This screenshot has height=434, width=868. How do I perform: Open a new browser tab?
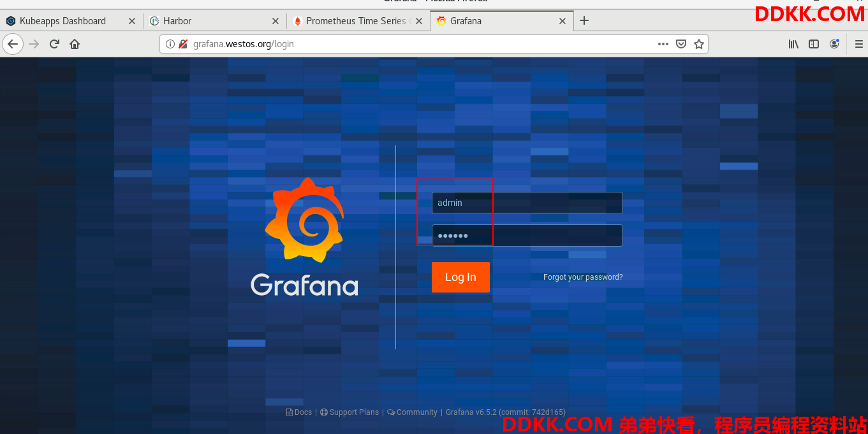(584, 20)
